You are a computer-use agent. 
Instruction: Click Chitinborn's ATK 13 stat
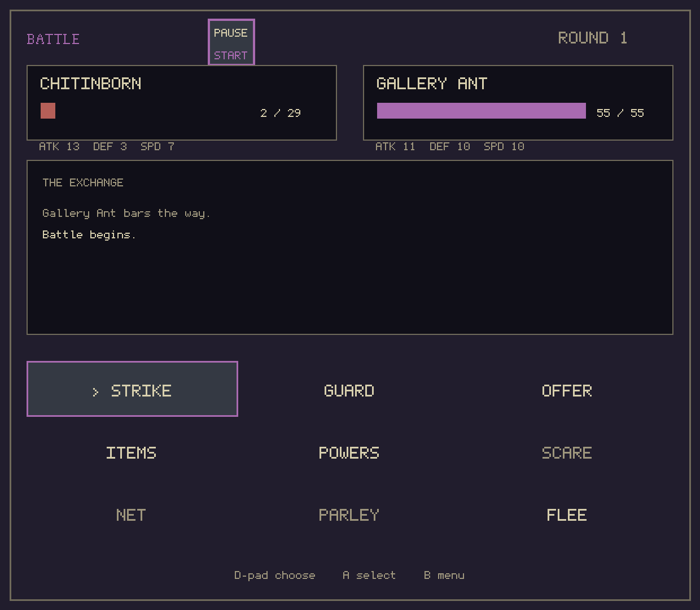(x=59, y=146)
